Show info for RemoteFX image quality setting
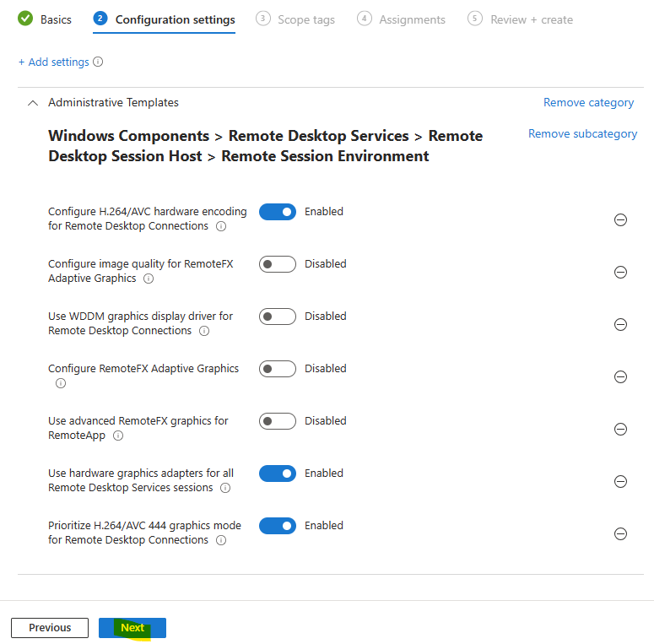 point(149,279)
